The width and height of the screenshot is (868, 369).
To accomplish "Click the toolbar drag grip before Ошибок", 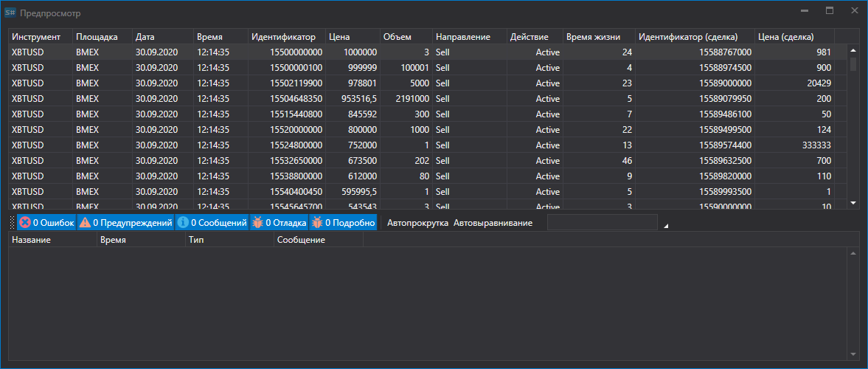I will coord(13,223).
